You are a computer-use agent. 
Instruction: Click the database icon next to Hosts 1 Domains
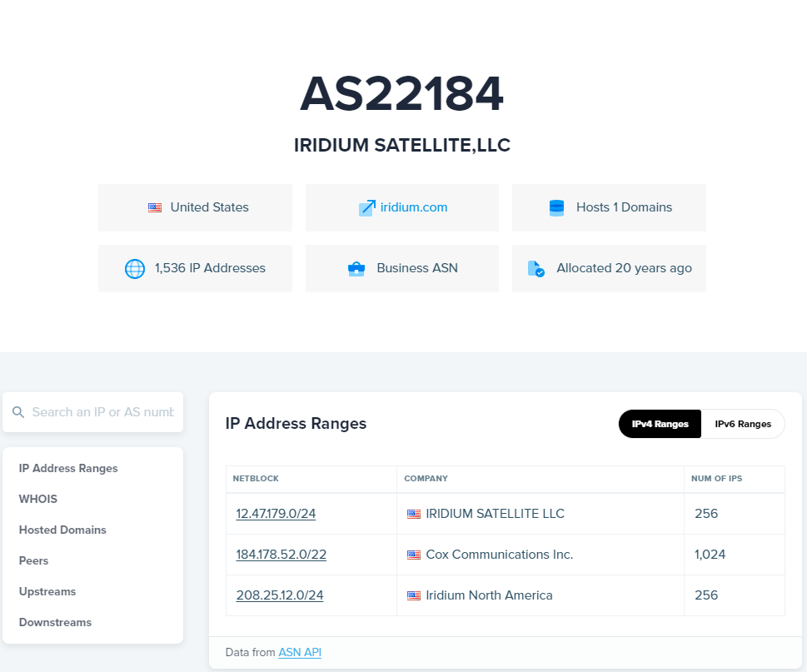[x=557, y=208]
